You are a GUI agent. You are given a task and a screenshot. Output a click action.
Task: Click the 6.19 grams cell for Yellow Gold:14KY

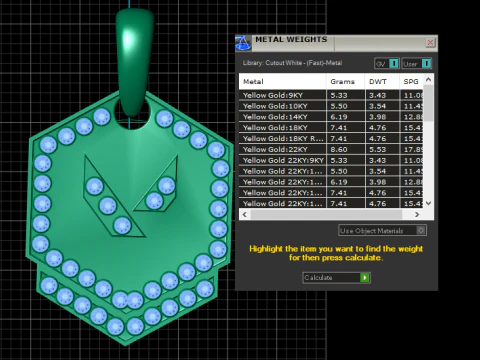(346, 117)
